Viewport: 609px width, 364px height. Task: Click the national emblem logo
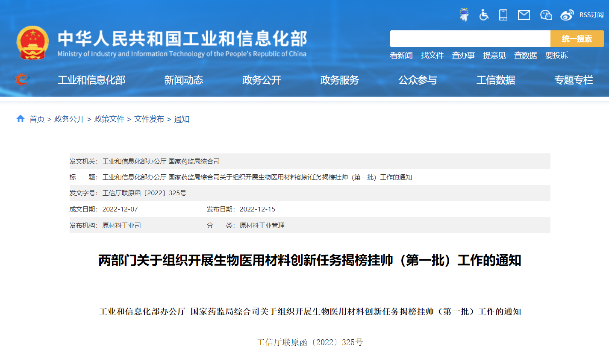[x=32, y=42]
